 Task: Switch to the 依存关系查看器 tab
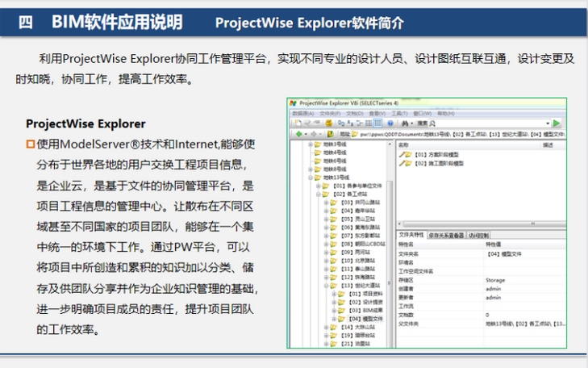pyautogui.click(x=446, y=235)
